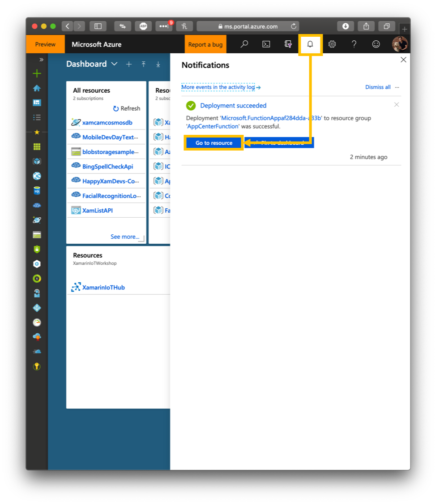
Task: Open Advisor cloud ribbon icon in sidebar
Action: 37,337
